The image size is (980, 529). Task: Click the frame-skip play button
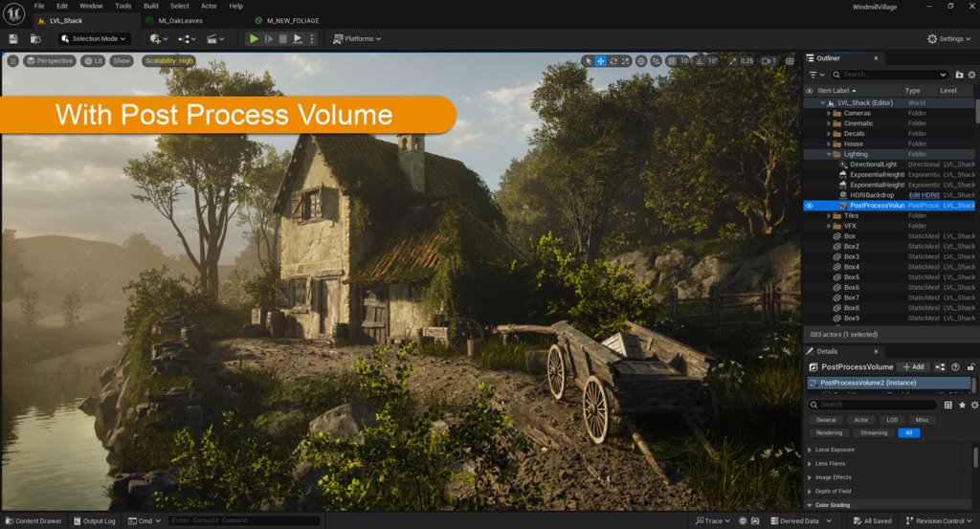tap(269, 38)
